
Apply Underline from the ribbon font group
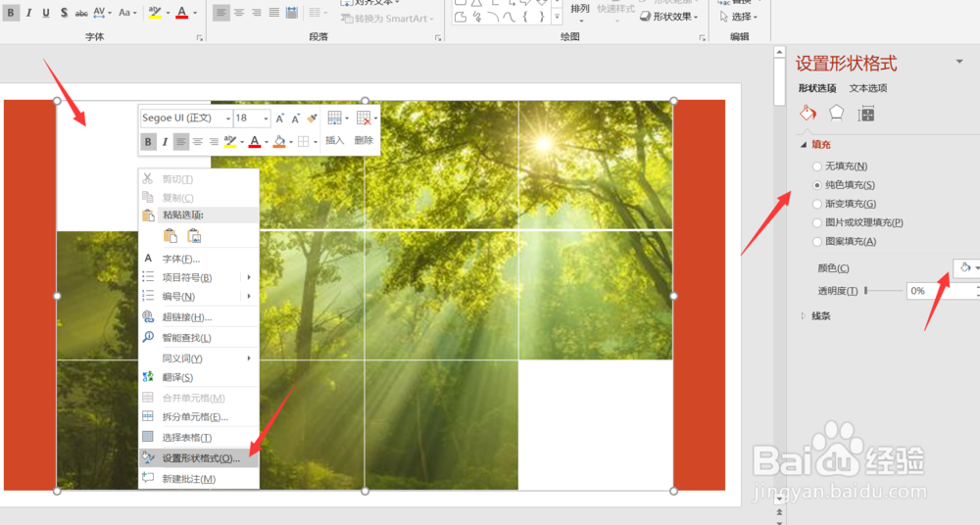[x=46, y=13]
